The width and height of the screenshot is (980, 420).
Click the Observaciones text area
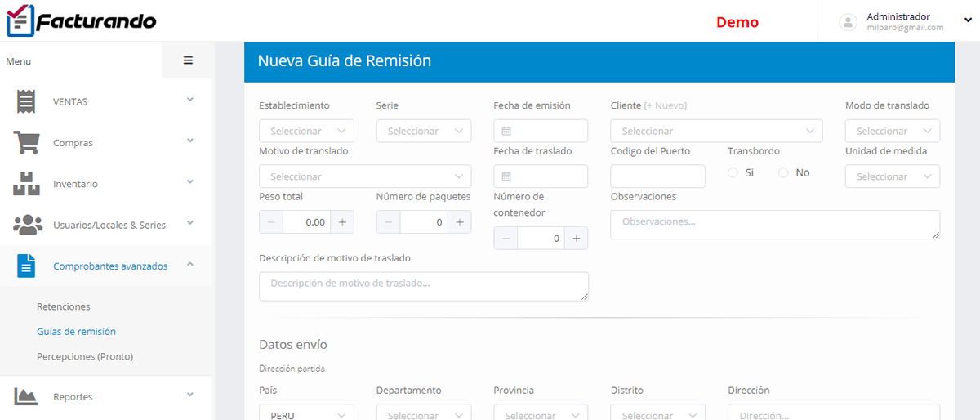pos(774,225)
